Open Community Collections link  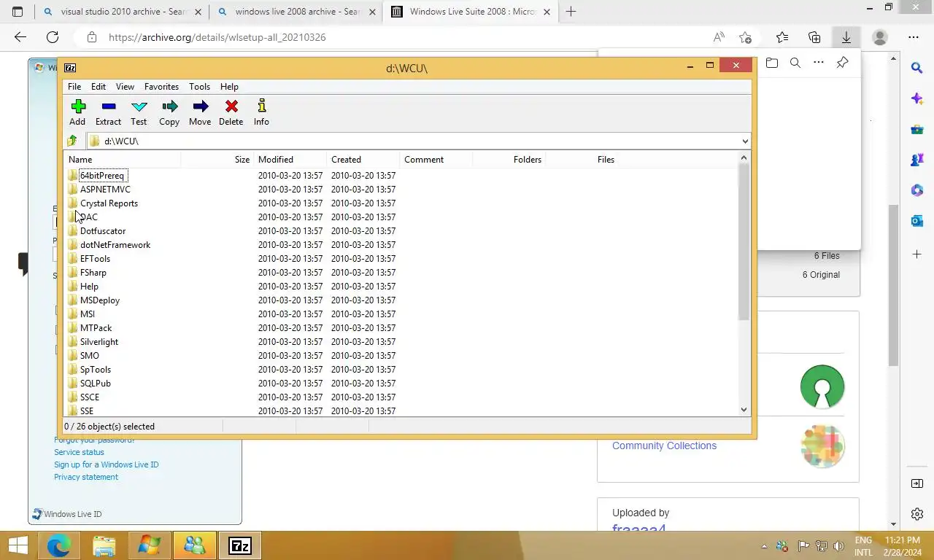(664, 446)
